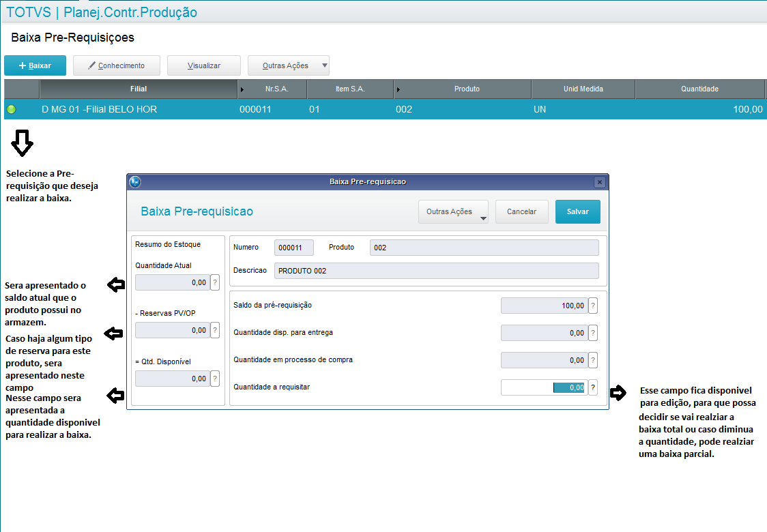Select the row D MG 01 -Filial BELO HOR
Viewport: 767px width, 532px height.
(x=386, y=110)
